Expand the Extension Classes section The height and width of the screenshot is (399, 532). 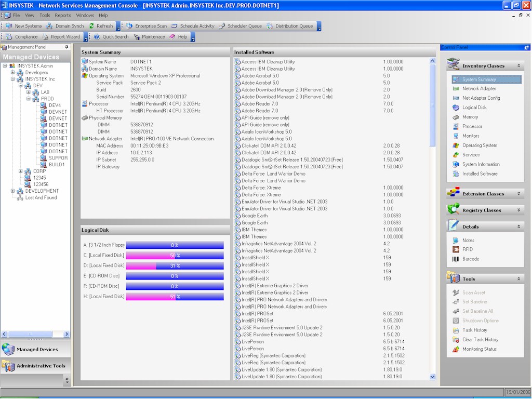(518, 194)
